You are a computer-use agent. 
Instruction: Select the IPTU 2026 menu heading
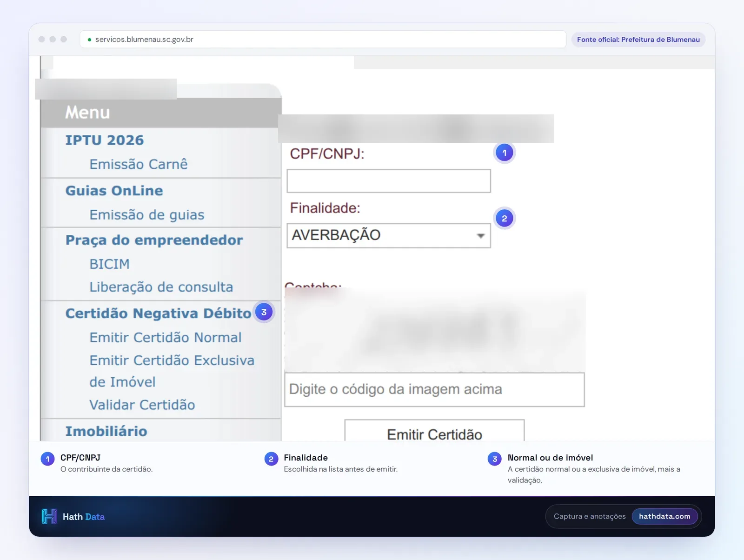point(105,140)
